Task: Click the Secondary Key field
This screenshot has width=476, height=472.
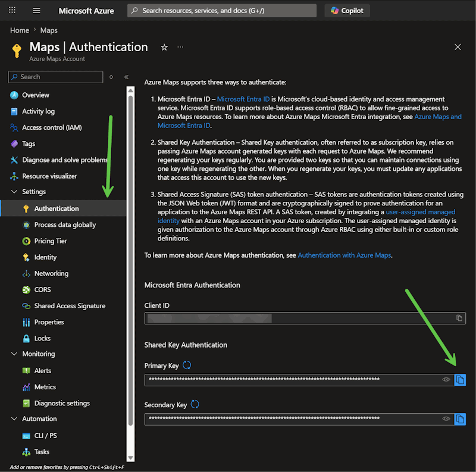Action: pos(299,419)
